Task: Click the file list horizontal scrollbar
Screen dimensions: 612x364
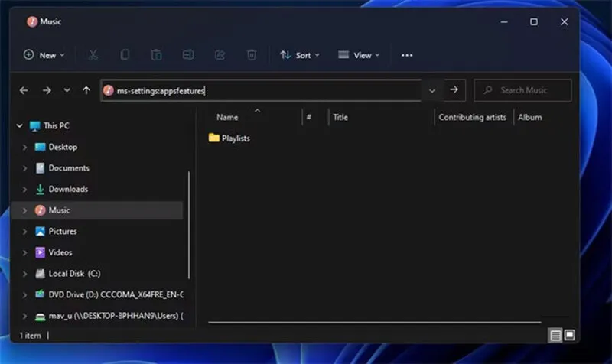Action: tap(374, 322)
